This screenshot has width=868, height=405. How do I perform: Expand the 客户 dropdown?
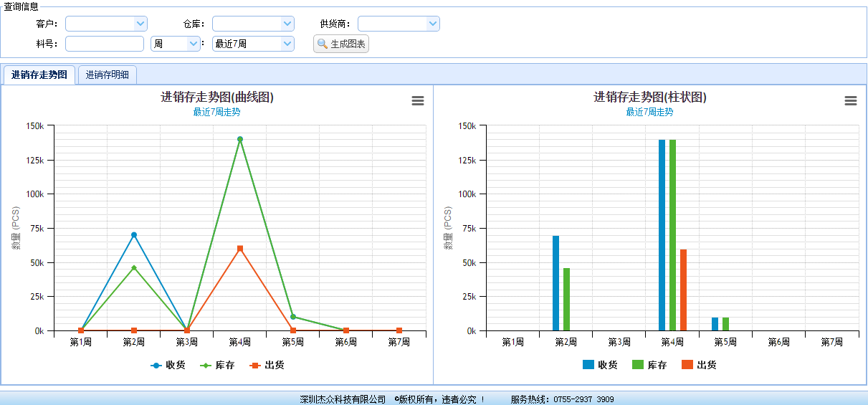[140, 24]
